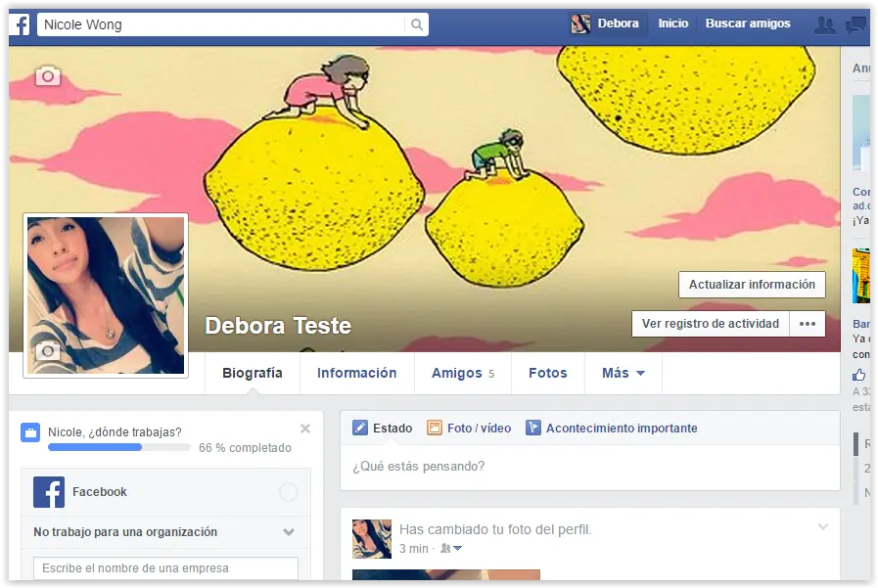Click Buscar amigos in the top bar
Screen dimensions: 878x588
pyautogui.click(x=748, y=23)
